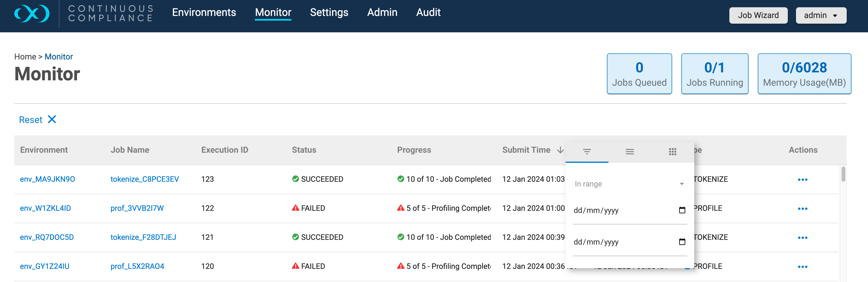Click progress warning icon in execution 120 row
This screenshot has width=868, height=282.
pos(401,266)
